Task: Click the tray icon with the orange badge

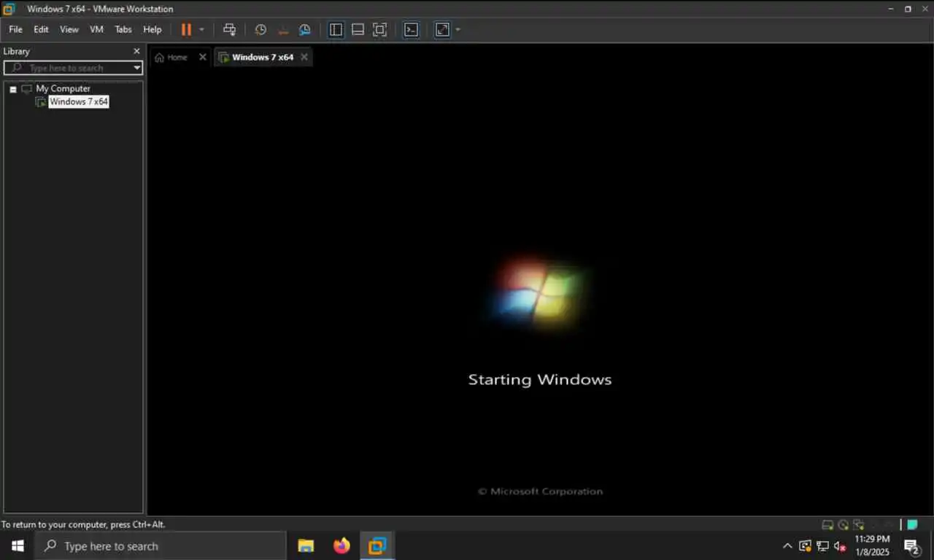Action: (805, 546)
